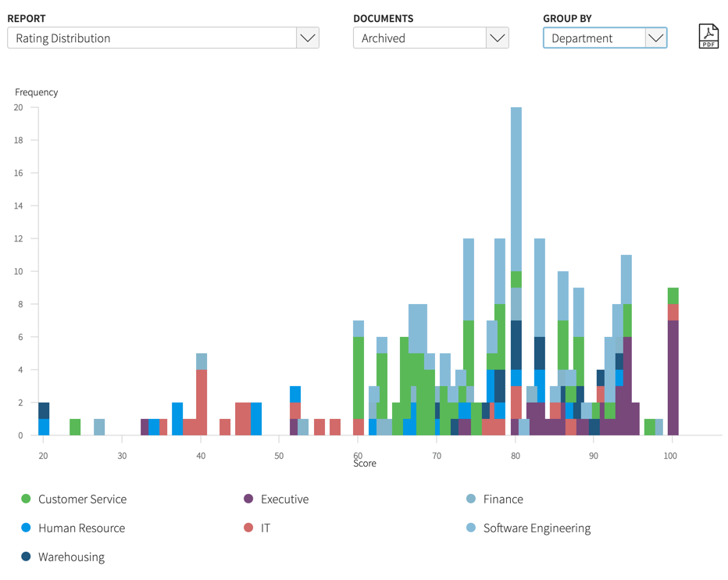The height and width of the screenshot is (580, 728).
Task: Open the Report dropdown
Action: [x=308, y=37]
